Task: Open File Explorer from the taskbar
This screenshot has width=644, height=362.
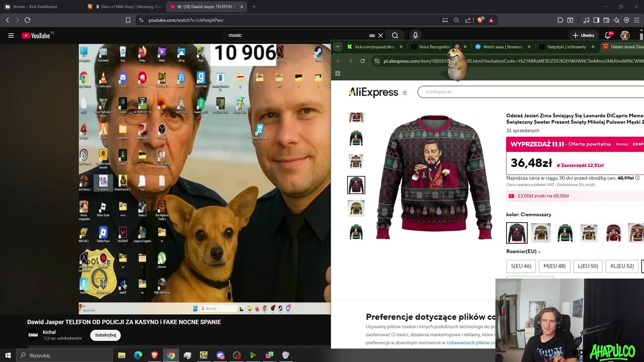Action: pyautogui.click(x=122, y=355)
